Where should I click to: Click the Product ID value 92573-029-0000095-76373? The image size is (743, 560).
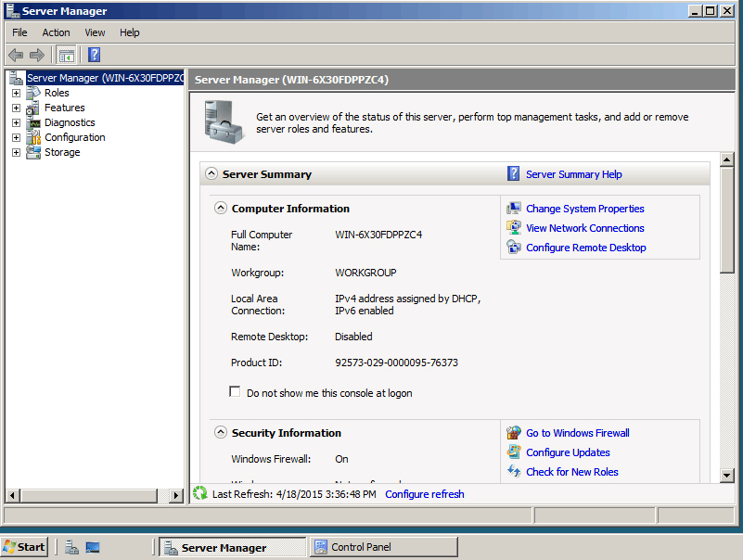[397, 363]
